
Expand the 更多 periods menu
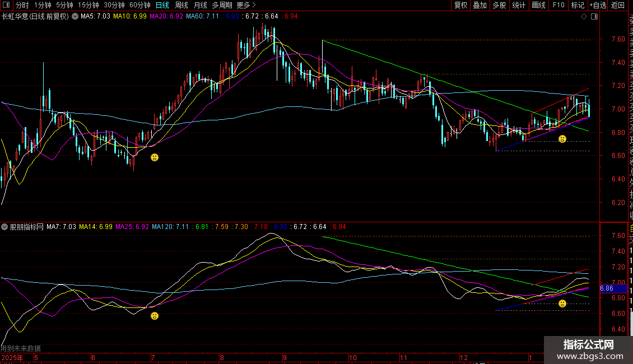246,5
